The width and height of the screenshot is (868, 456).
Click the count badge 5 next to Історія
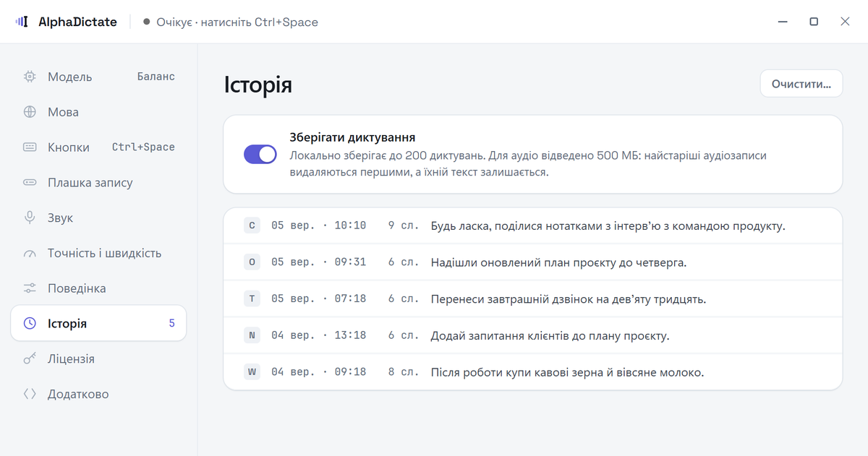(172, 324)
